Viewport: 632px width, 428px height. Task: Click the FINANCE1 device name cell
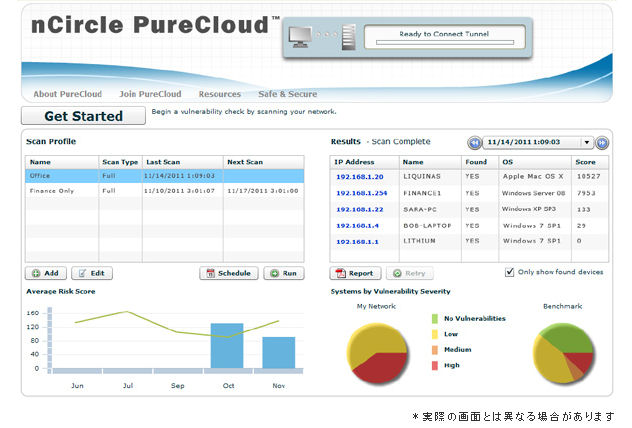(422, 193)
